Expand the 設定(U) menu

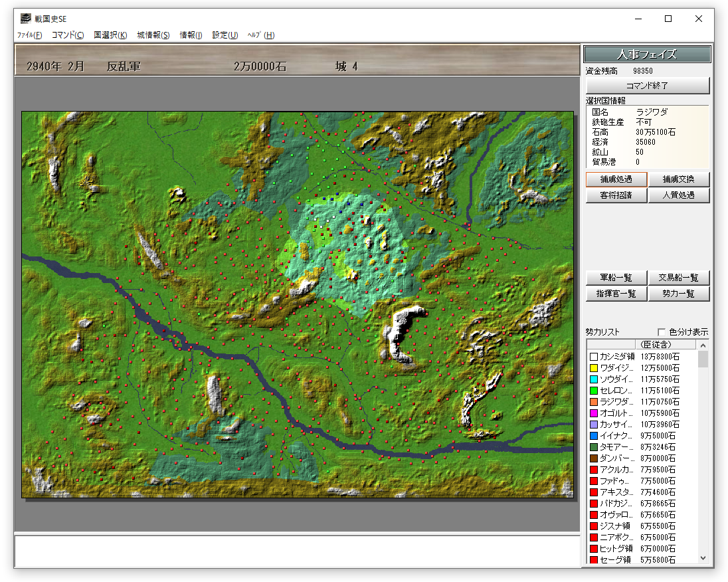pos(225,35)
